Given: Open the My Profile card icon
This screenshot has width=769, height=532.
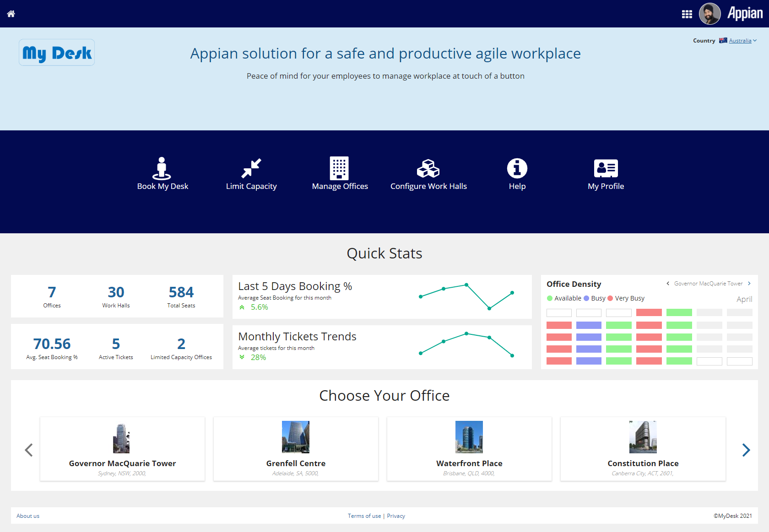Looking at the screenshot, I should tap(606, 168).
